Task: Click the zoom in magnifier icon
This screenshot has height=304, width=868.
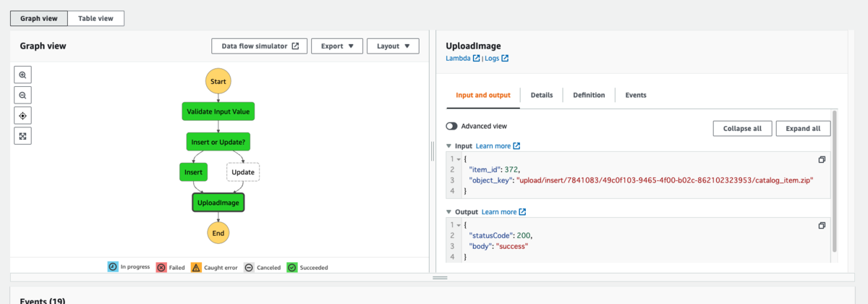Action: tap(22, 75)
